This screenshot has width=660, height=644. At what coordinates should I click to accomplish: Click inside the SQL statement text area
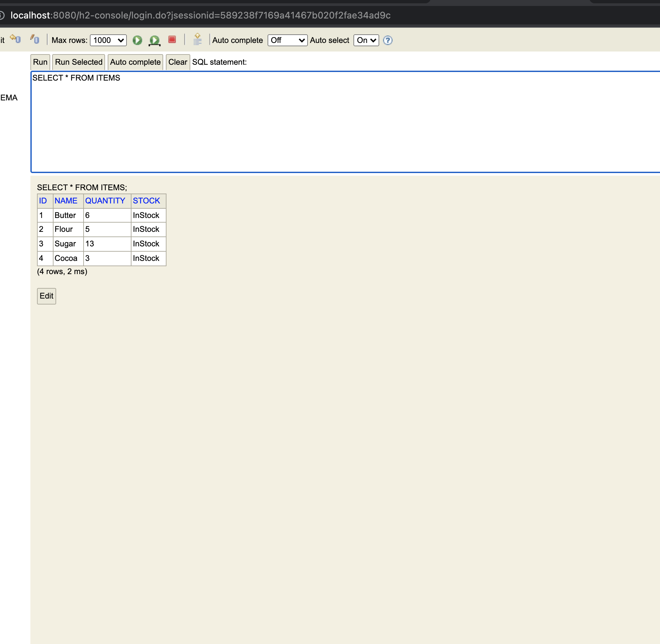click(x=345, y=122)
